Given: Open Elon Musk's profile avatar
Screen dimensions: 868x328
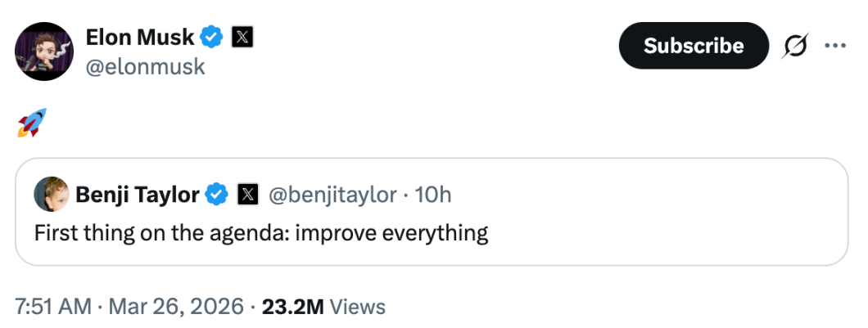Looking at the screenshot, I should coord(43,52).
